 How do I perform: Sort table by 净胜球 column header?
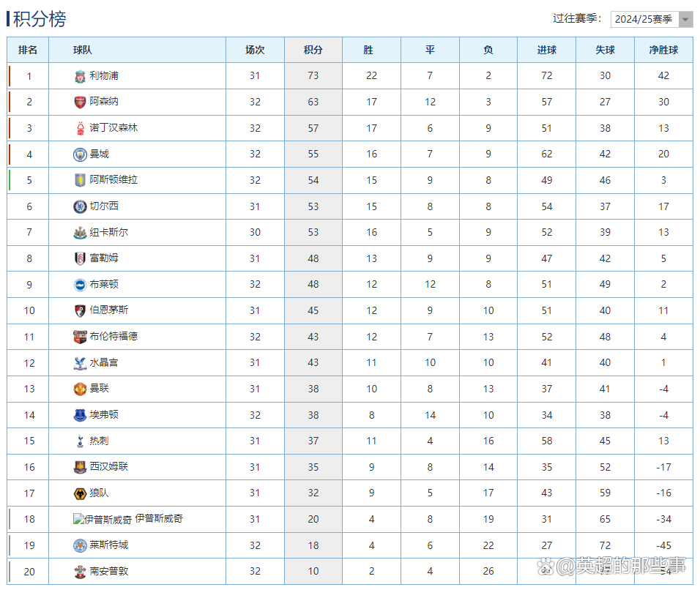click(x=663, y=51)
